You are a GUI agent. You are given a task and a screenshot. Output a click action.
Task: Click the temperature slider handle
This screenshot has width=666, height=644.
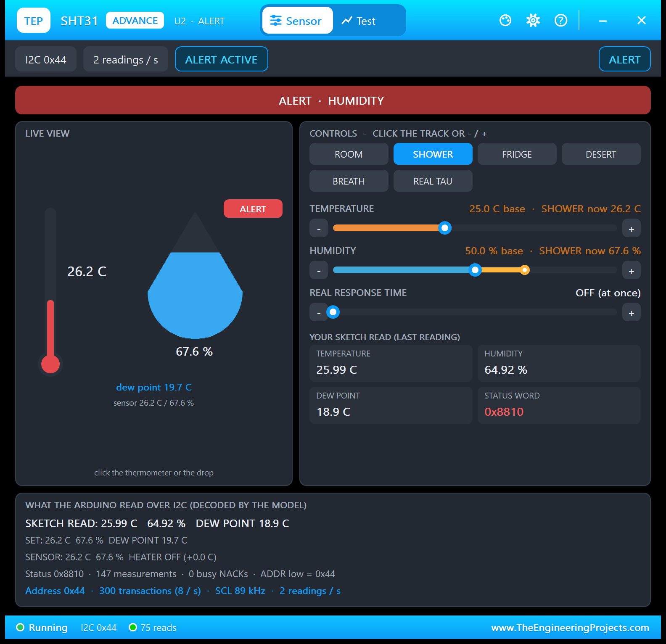(445, 228)
